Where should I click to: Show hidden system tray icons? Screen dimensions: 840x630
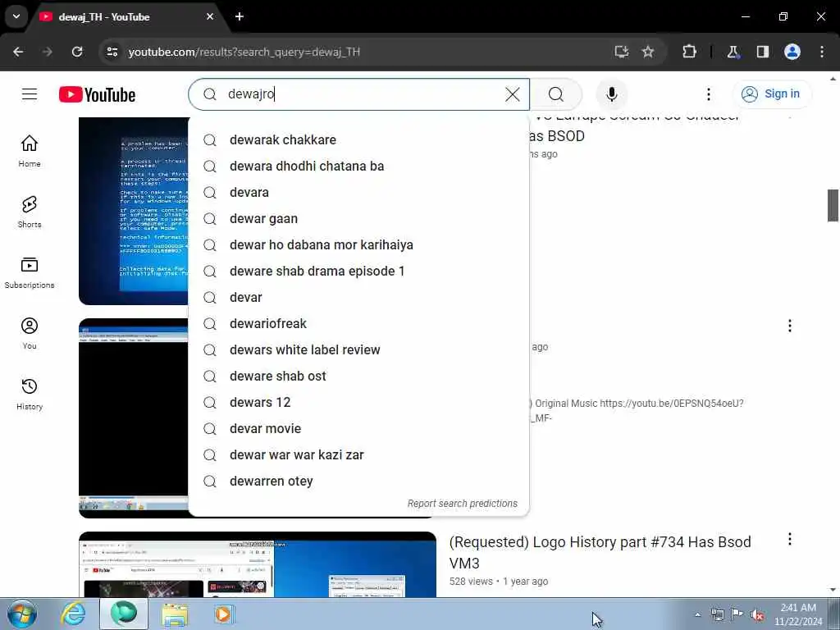pos(697,614)
